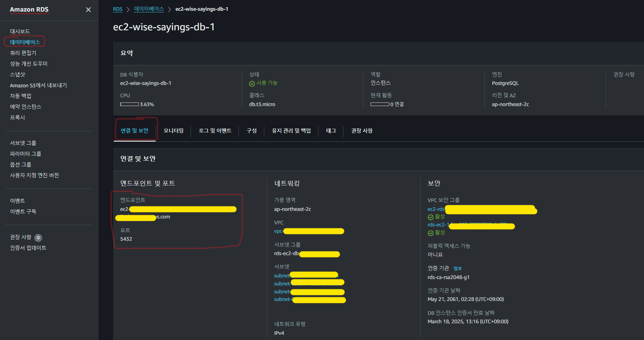The width and height of the screenshot is (644, 340).
Task: Open the second subnet link
Action: coord(309,283)
